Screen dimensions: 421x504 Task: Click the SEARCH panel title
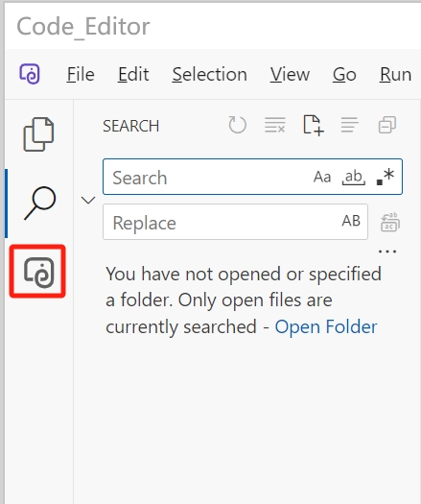pos(131,126)
